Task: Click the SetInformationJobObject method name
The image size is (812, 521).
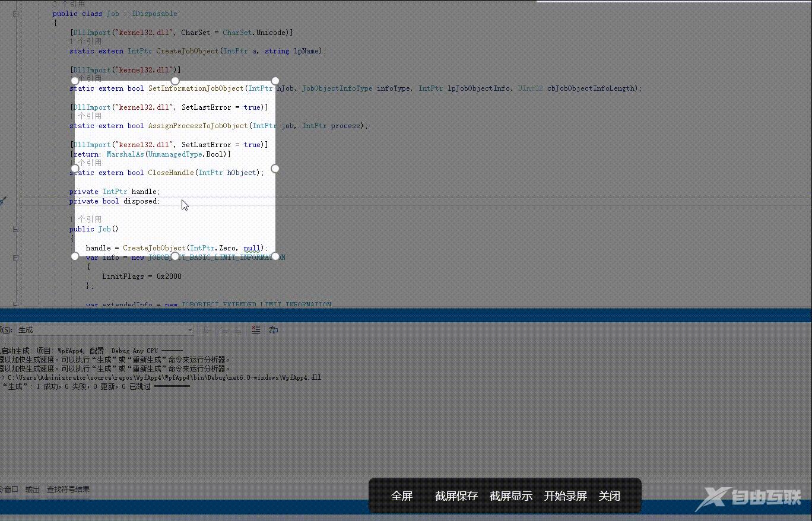Action: coord(196,88)
